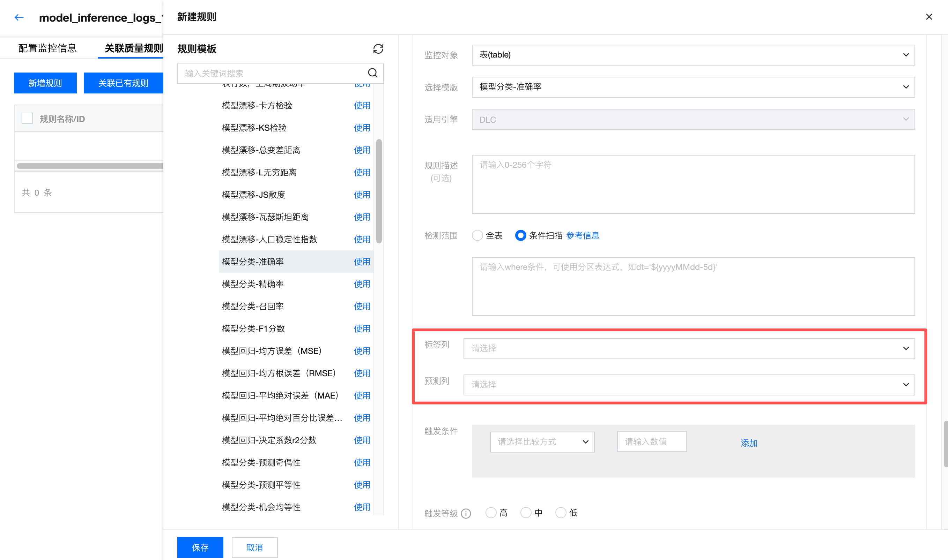Click the blue save button

click(x=200, y=547)
